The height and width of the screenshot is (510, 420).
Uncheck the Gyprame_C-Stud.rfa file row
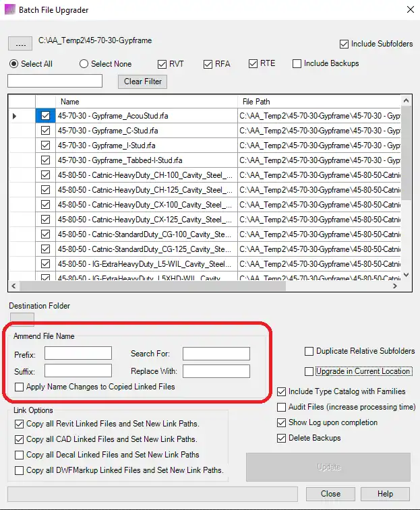(x=45, y=131)
